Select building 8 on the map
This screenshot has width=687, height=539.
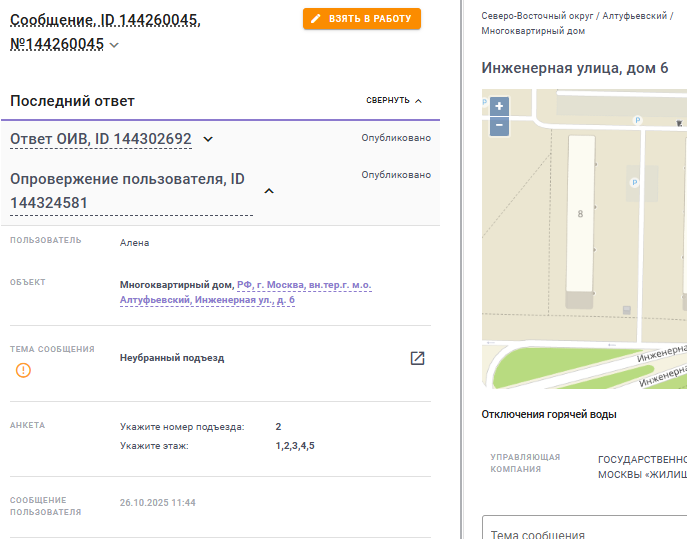tap(581, 214)
